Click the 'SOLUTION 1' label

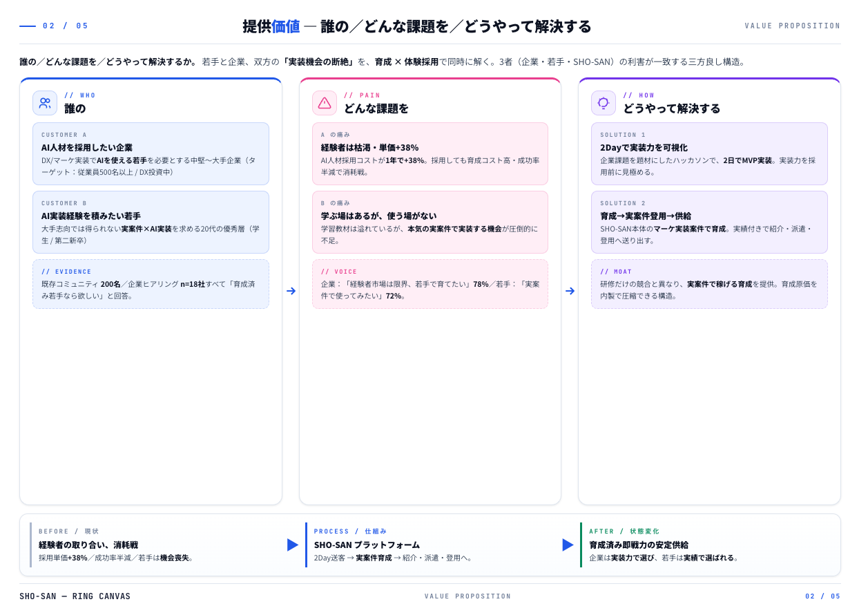pyautogui.click(x=623, y=135)
